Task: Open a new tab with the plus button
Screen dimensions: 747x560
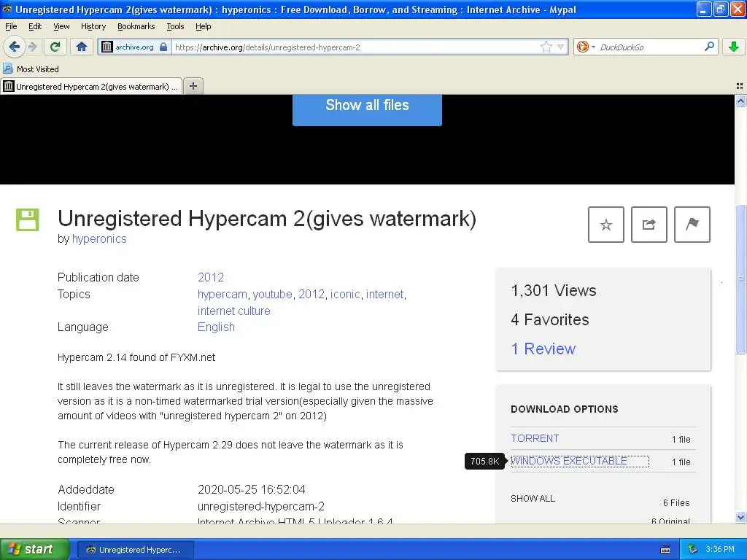Action: (x=193, y=86)
